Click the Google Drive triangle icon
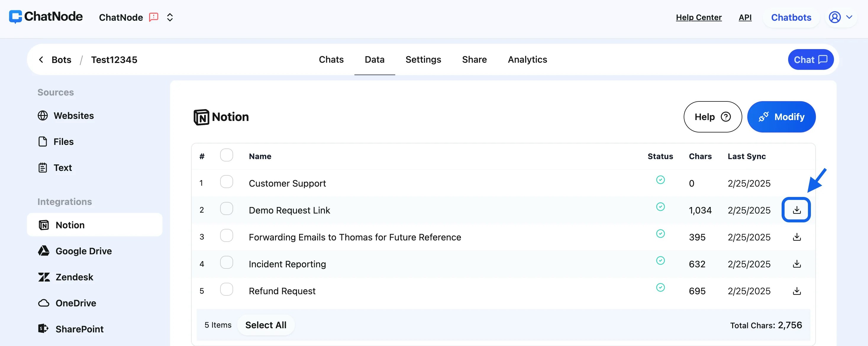 click(x=44, y=251)
